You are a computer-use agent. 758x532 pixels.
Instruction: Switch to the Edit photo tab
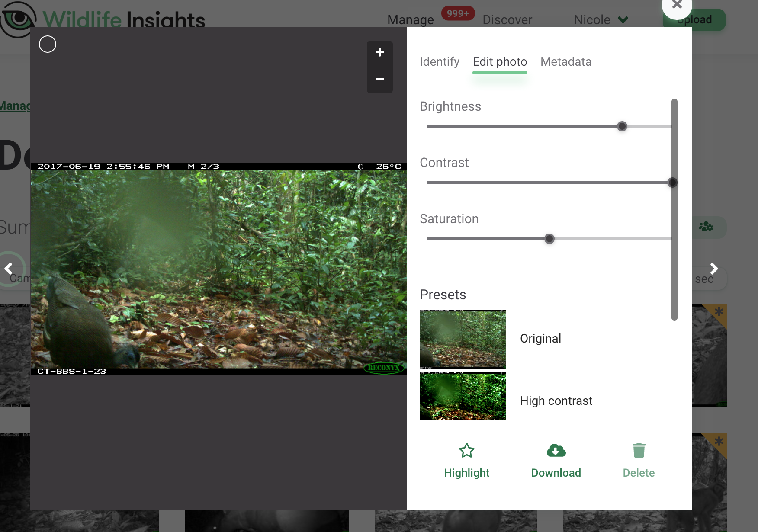point(500,62)
